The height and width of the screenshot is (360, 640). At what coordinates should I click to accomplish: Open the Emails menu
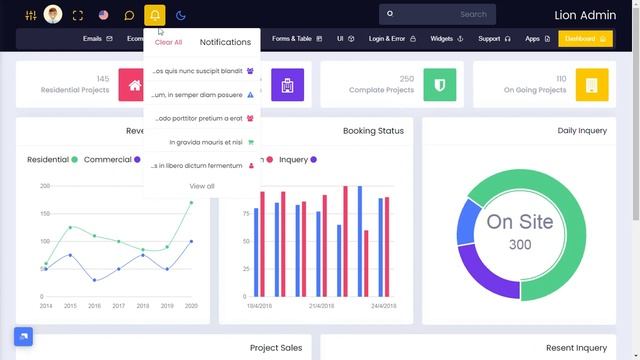pyautogui.click(x=98, y=39)
